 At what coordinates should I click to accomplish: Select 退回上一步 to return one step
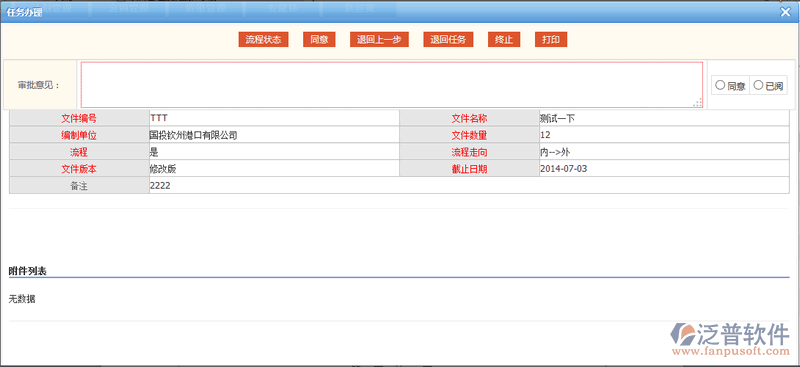379,40
